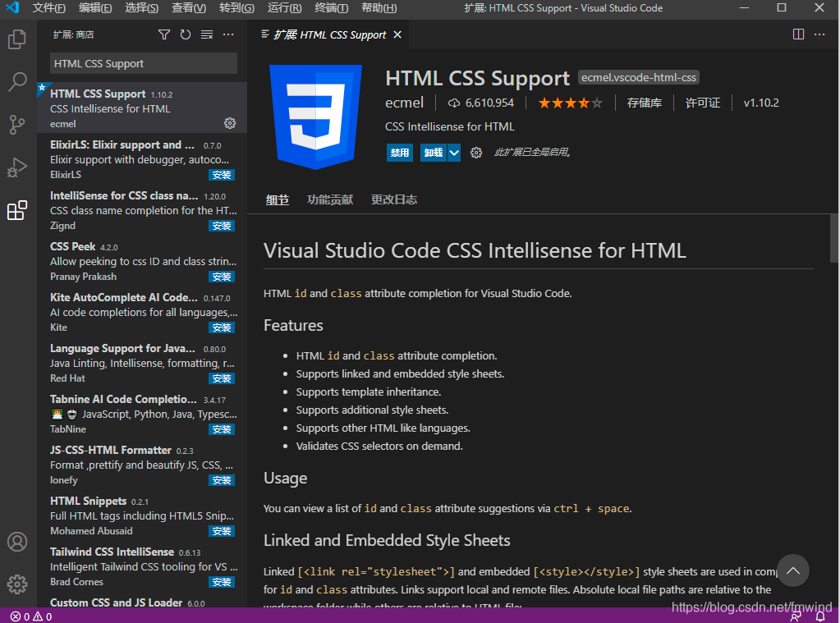Screen dimensions: 840x623
Task: Install the Tabnine AI extension
Action: (222, 429)
